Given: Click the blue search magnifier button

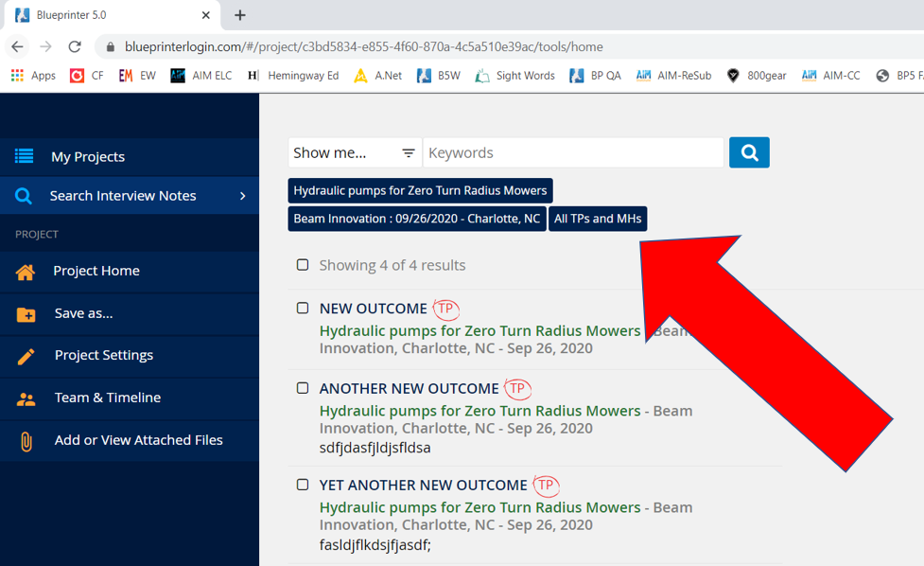Looking at the screenshot, I should click(749, 152).
